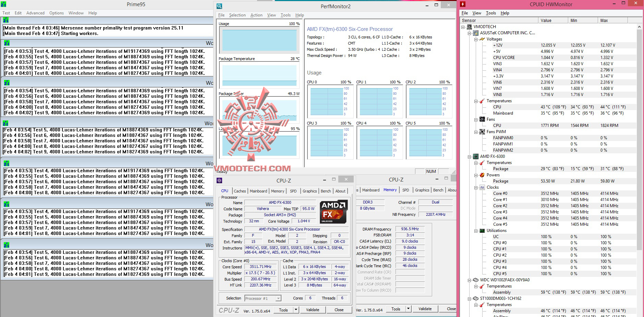Click the AMD FX logo in CPU-Z

pyautogui.click(x=334, y=212)
